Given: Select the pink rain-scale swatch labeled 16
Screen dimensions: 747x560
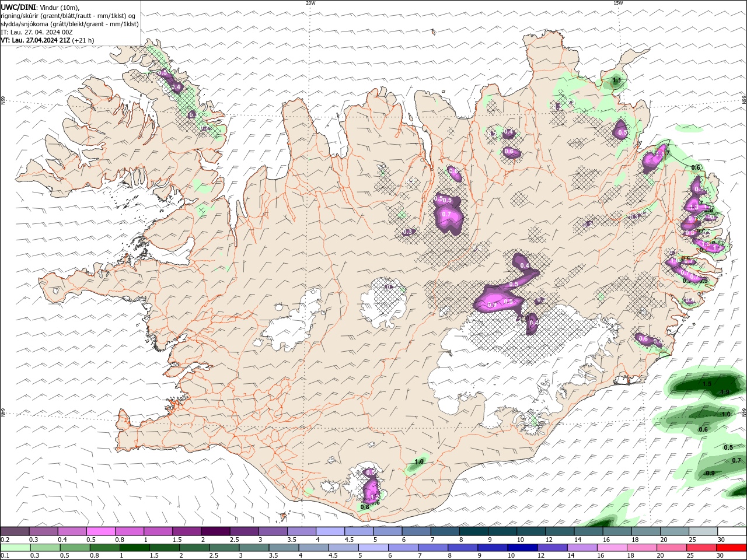Looking at the screenshot, I should click(x=612, y=548).
